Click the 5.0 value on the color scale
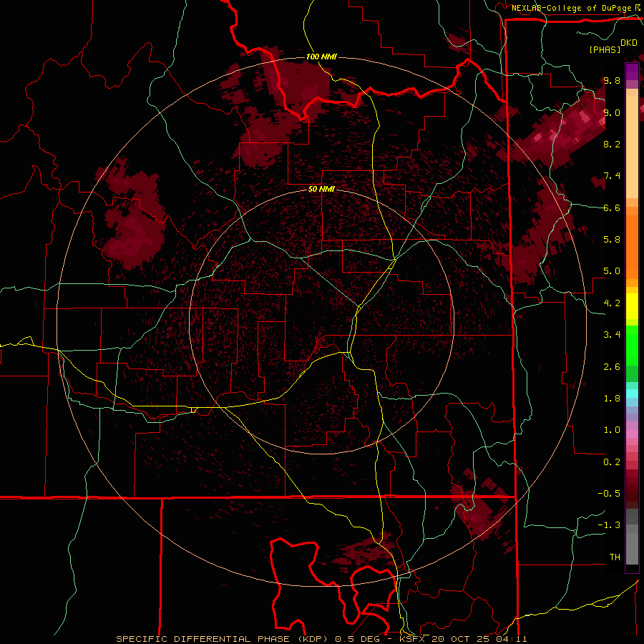 click(x=612, y=271)
